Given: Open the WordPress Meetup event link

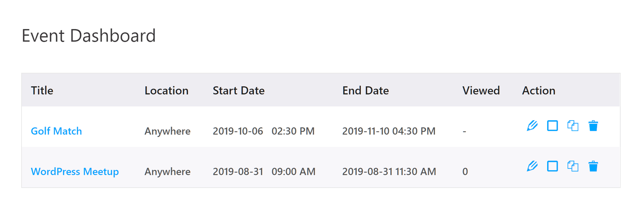Looking at the screenshot, I should (75, 171).
